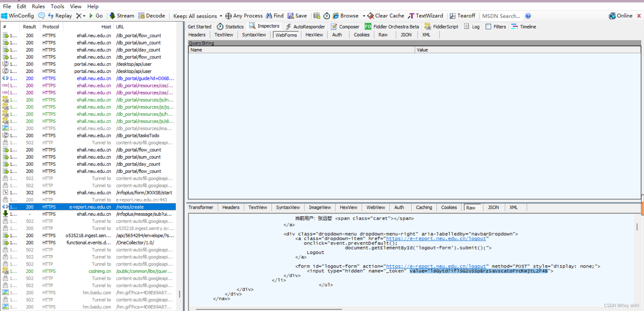The height and width of the screenshot is (311, 644).
Task: Click the camera screenshot icon
Action: pyautogui.click(x=317, y=16)
